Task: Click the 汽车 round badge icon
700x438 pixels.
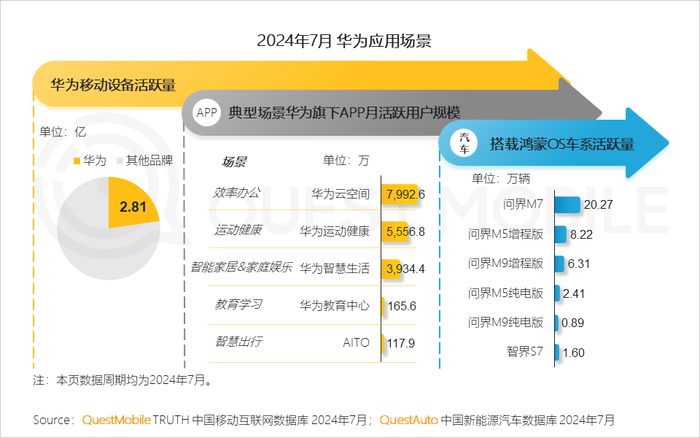Action: (464, 143)
